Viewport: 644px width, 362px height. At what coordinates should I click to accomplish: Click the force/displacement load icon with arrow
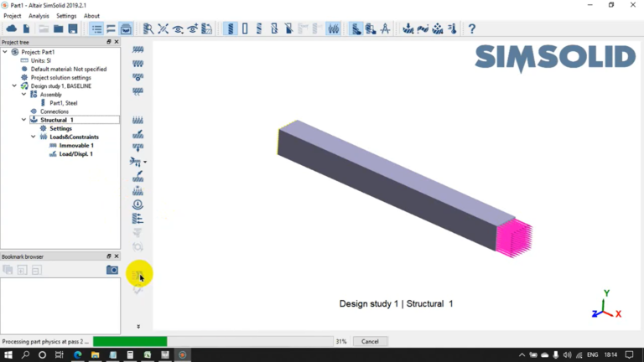138,134
